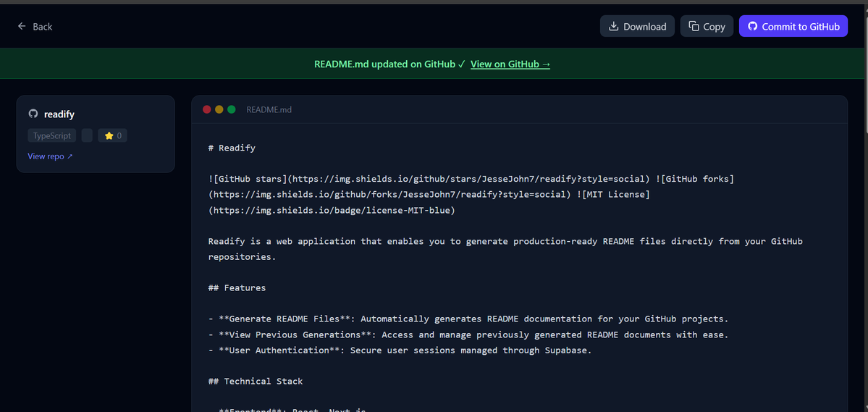Click the red window dot
Screen dimensions: 868x412
pos(207,109)
